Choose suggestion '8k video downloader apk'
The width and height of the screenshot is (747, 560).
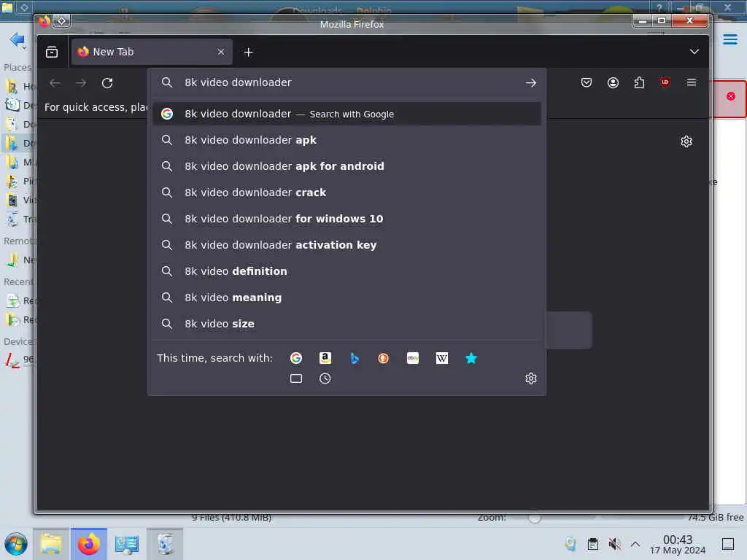[347, 140]
